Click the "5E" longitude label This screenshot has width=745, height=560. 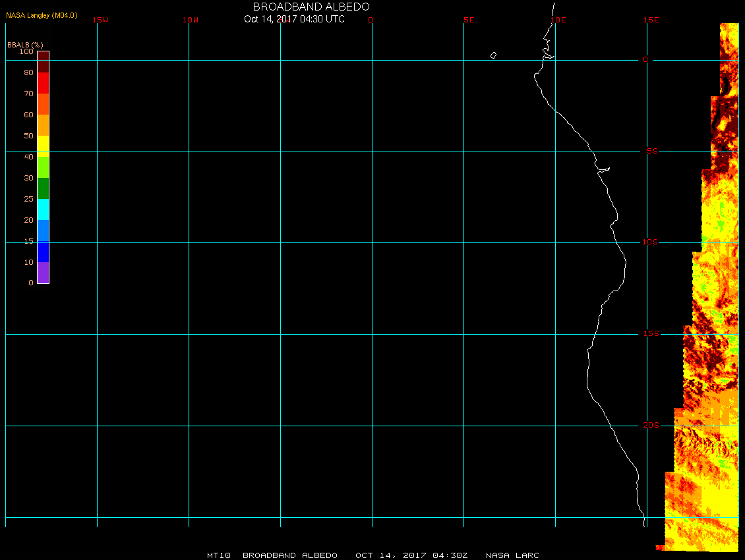pyautogui.click(x=469, y=20)
